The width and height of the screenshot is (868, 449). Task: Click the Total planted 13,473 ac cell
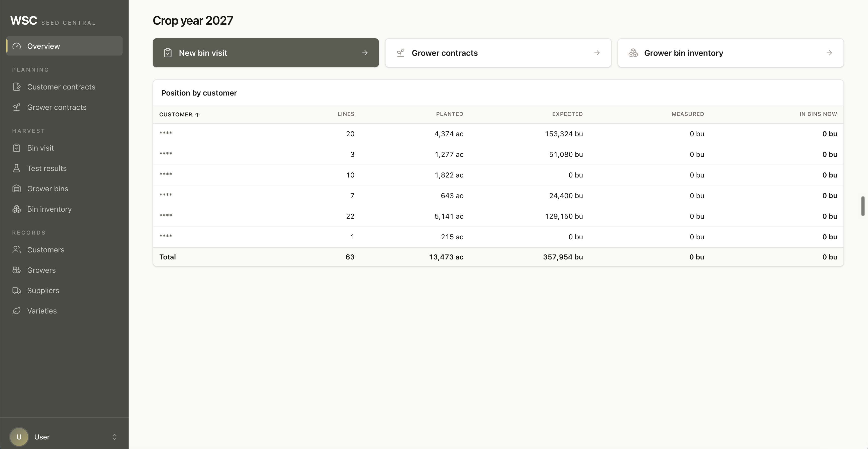click(x=446, y=257)
